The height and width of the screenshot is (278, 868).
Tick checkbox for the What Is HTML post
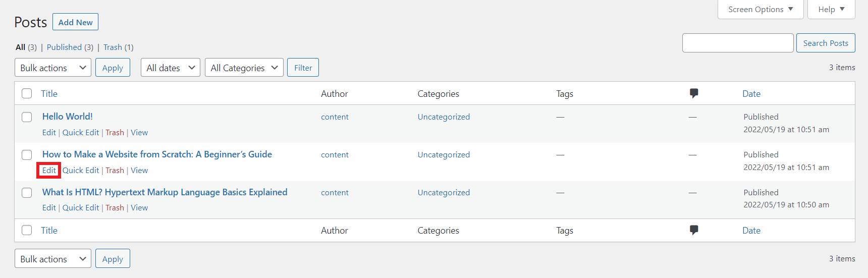pyautogui.click(x=27, y=193)
